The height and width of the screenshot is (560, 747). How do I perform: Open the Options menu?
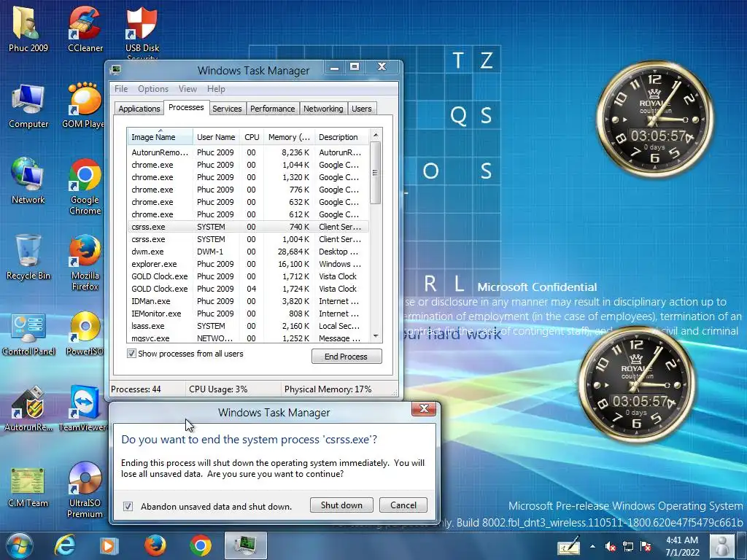click(153, 89)
